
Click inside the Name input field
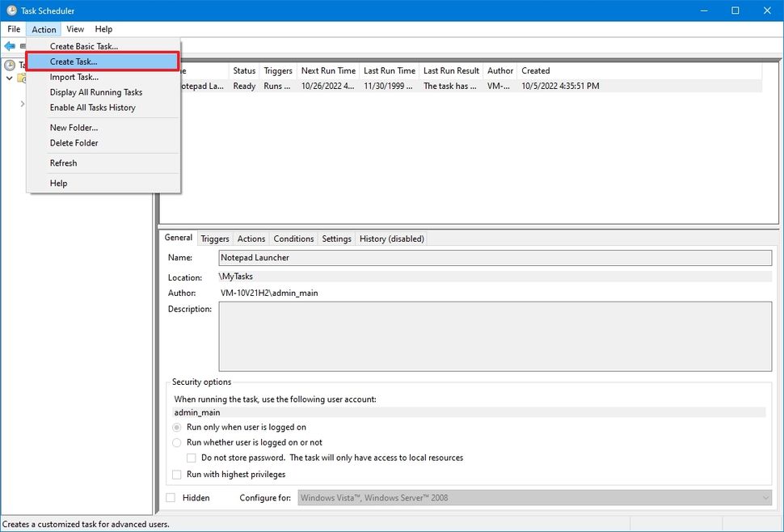pos(485,257)
